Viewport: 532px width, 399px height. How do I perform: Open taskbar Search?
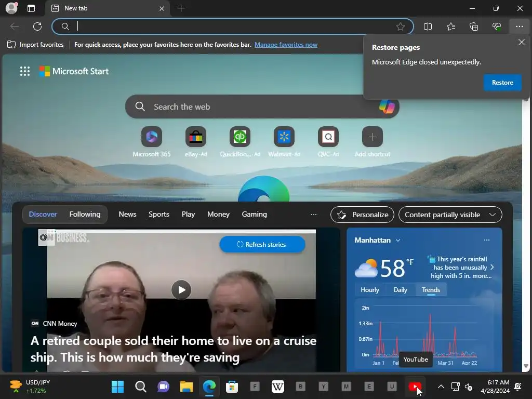coord(140,387)
